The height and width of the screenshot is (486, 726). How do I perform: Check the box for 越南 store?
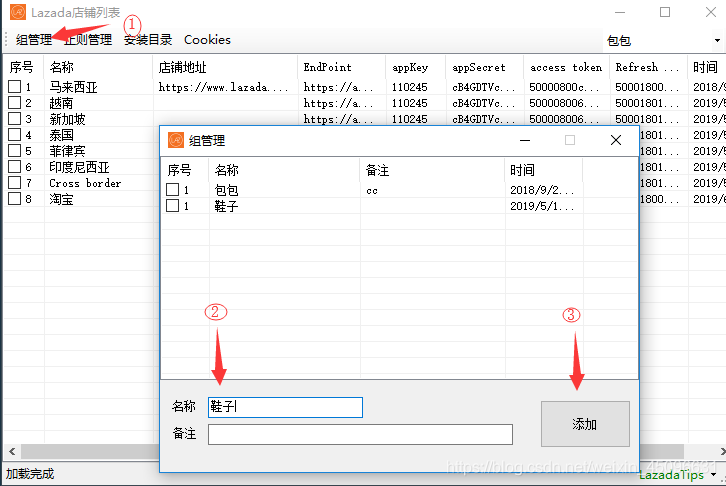(x=15, y=102)
